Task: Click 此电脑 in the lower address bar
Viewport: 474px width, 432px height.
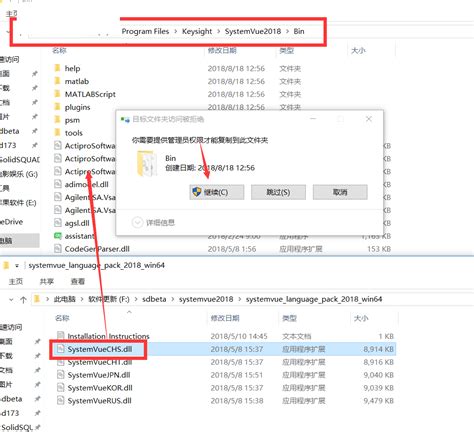Action: coord(65,299)
